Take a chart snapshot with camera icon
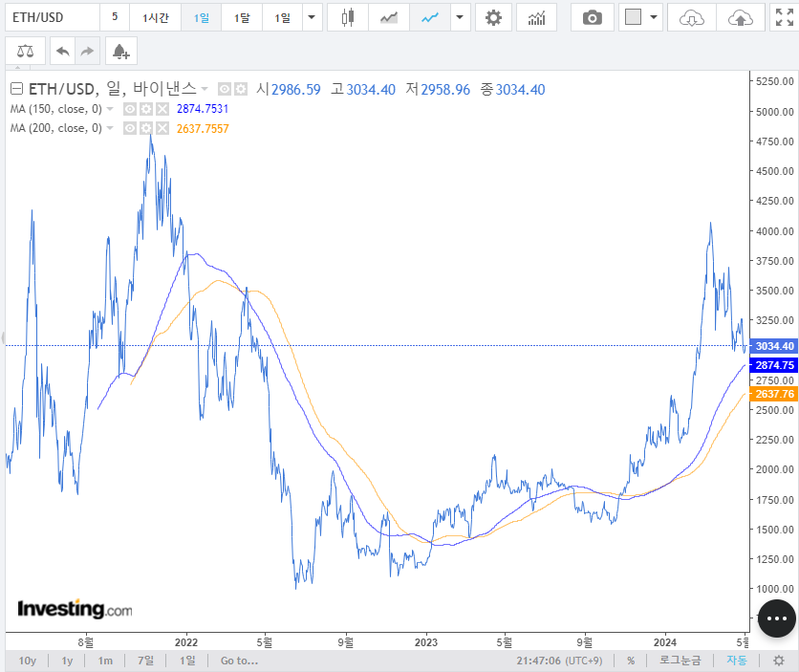 pyautogui.click(x=593, y=18)
